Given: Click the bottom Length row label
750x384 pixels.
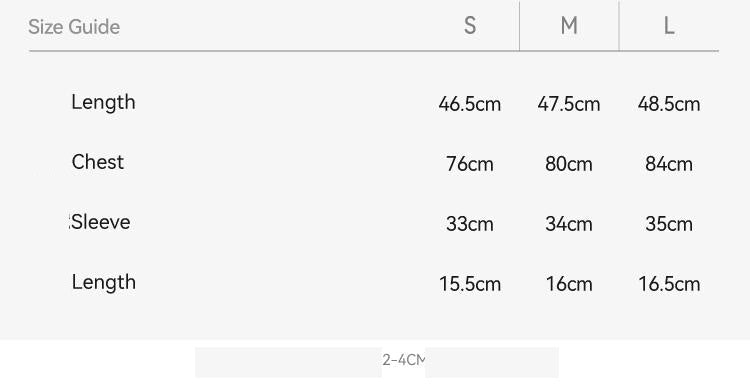Looking at the screenshot, I should pyautogui.click(x=104, y=282).
